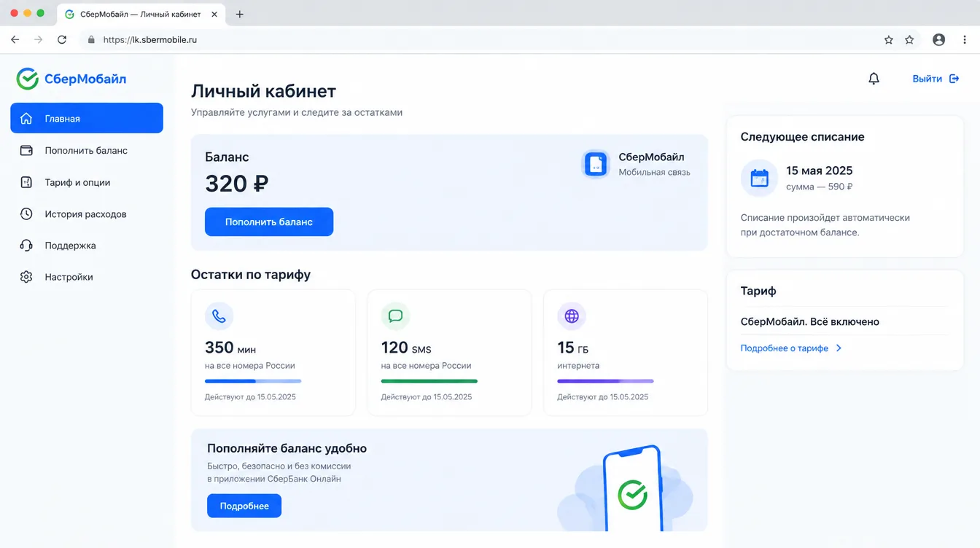Go back with the browser back arrow

click(x=15, y=40)
